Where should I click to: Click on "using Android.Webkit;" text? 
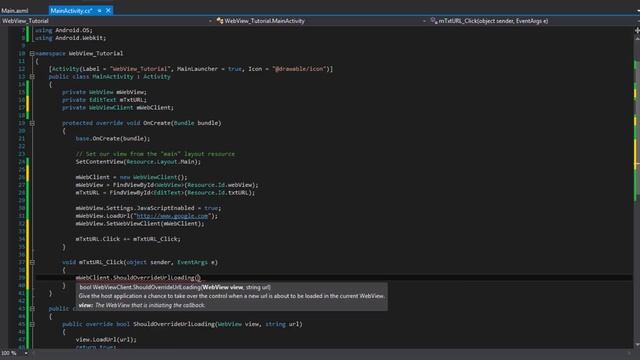point(70,38)
